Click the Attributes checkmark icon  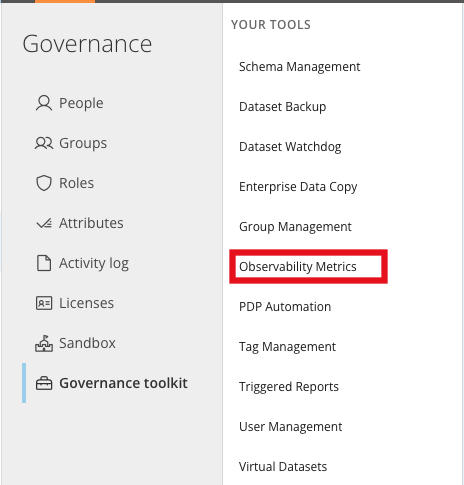[44, 223]
